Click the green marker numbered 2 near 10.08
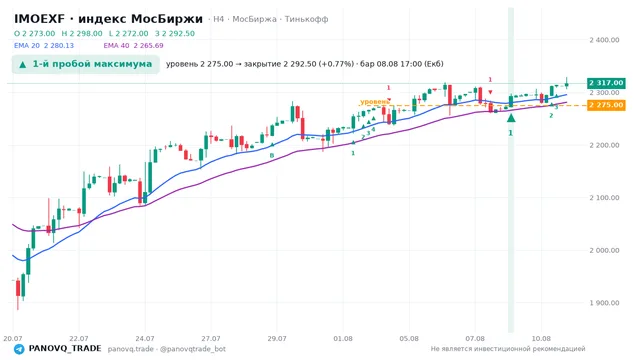The width and height of the screenshot is (640, 360). coord(551,116)
